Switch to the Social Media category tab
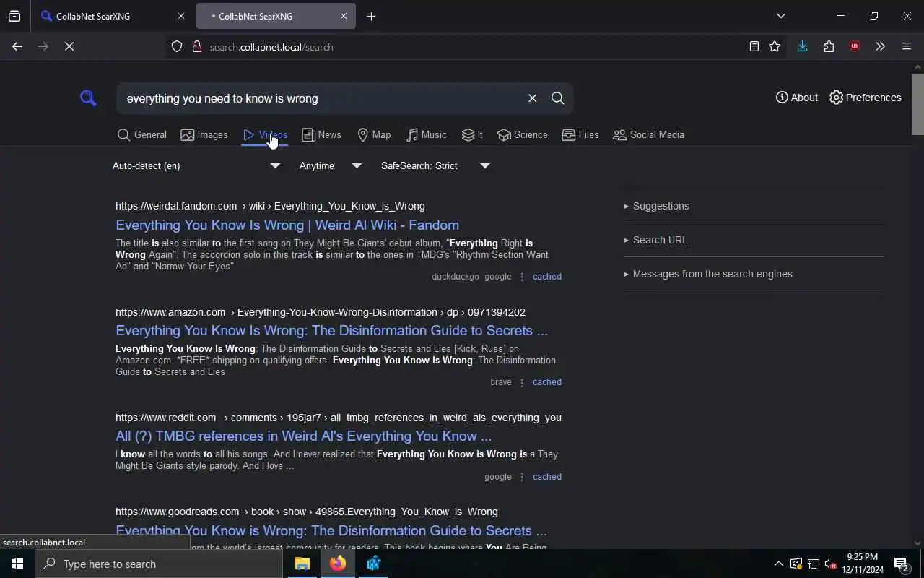Screen dimensions: 924x578 coord(648,135)
